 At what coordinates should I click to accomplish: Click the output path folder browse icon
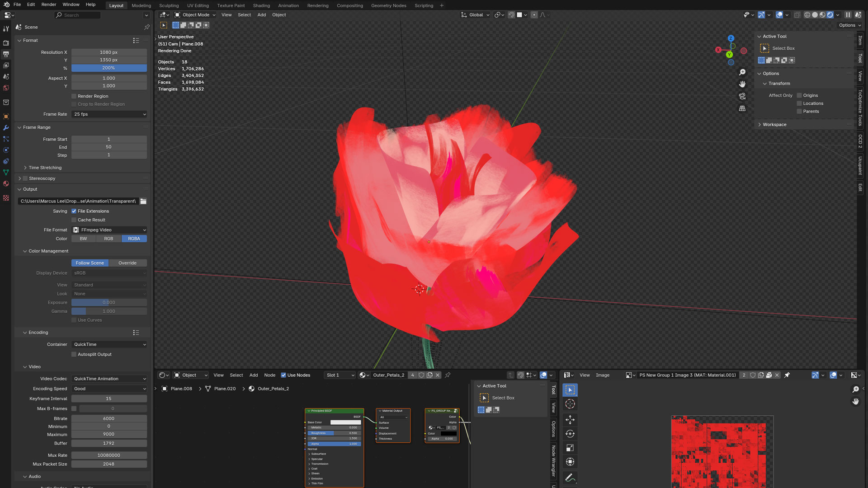tap(143, 201)
